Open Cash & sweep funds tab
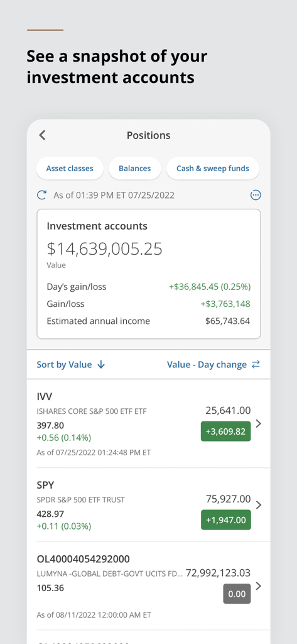The width and height of the screenshot is (297, 644). tap(212, 169)
